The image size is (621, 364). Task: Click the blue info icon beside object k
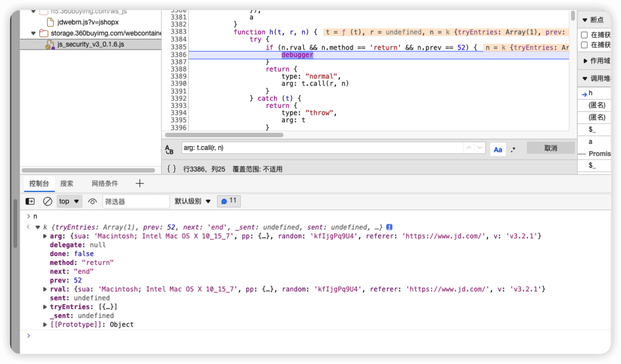click(x=390, y=227)
